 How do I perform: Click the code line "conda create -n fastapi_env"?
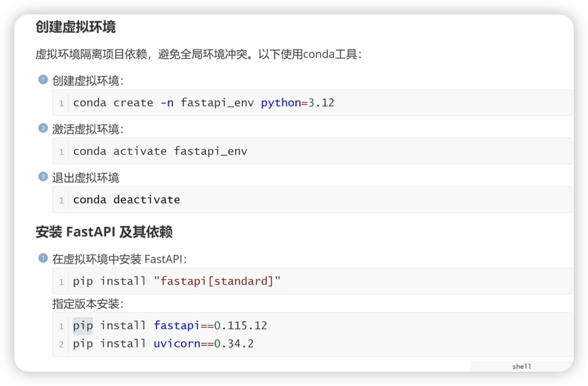click(163, 103)
